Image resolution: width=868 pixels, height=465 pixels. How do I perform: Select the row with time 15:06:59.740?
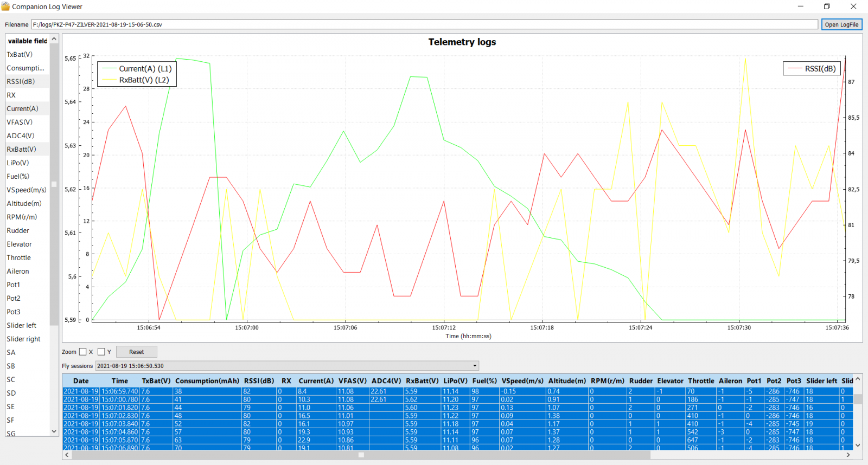click(458, 391)
